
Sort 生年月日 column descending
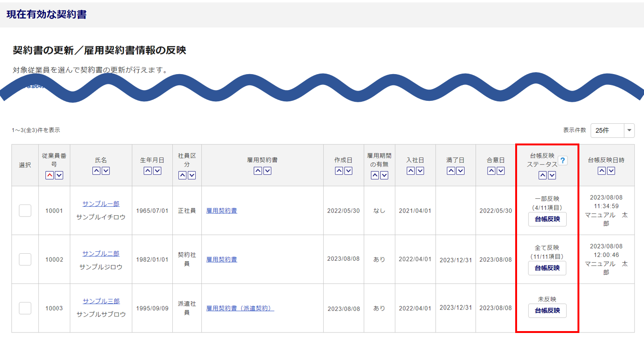tap(157, 171)
